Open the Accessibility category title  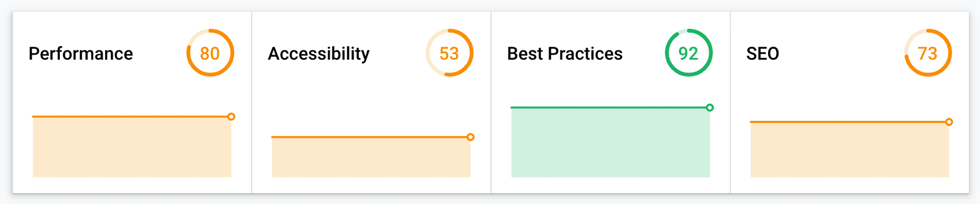coord(319,54)
